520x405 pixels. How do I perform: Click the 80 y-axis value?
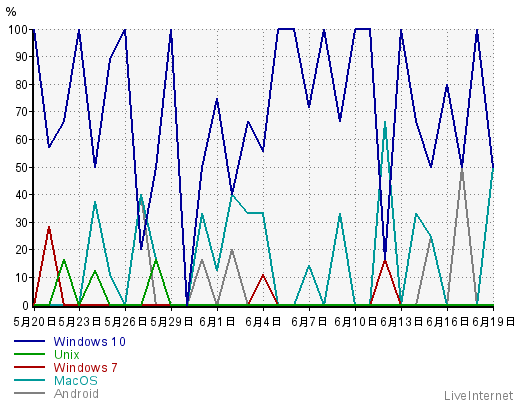pyautogui.click(x=21, y=85)
